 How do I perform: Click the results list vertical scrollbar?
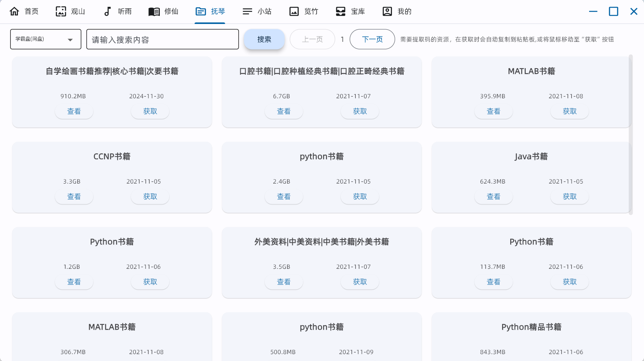pos(631,134)
